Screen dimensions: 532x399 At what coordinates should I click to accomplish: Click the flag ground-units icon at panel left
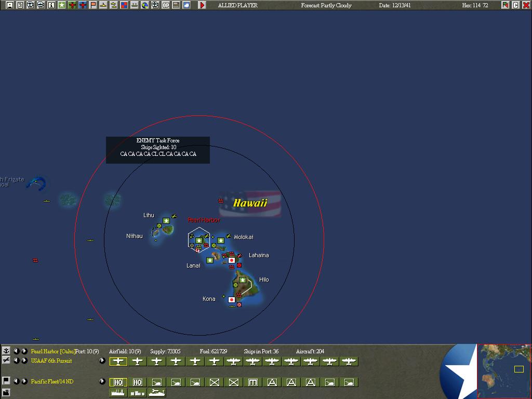point(6,380)
